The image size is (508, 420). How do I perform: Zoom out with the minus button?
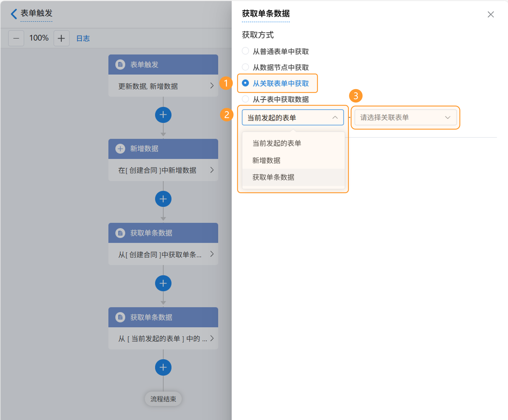click(x=16, y=38)
